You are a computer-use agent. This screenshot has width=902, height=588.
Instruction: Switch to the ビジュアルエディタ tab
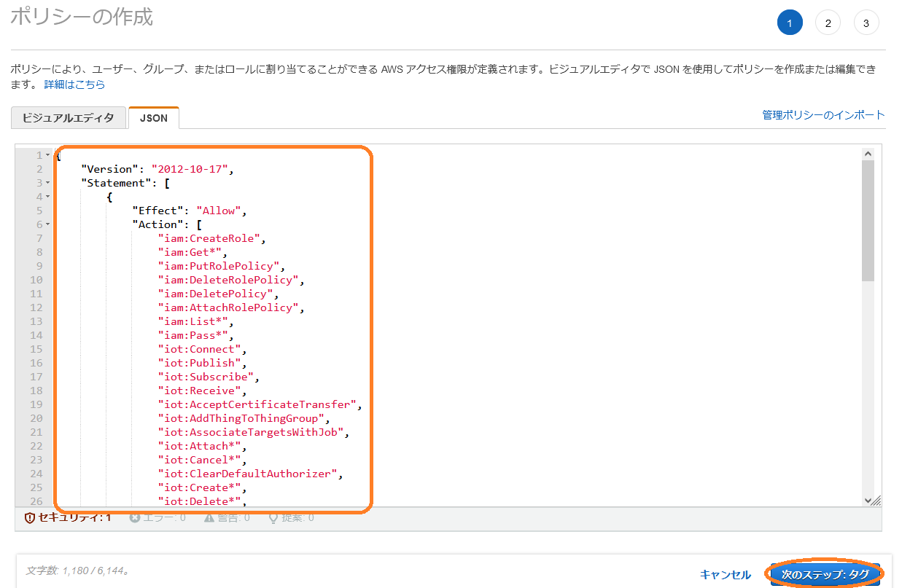[69, 118]
